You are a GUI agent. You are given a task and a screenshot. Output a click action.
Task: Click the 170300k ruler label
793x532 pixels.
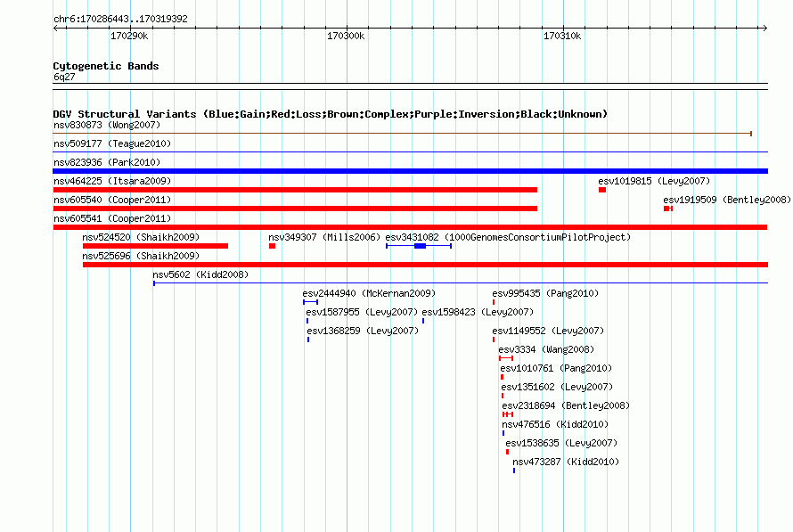346,36
